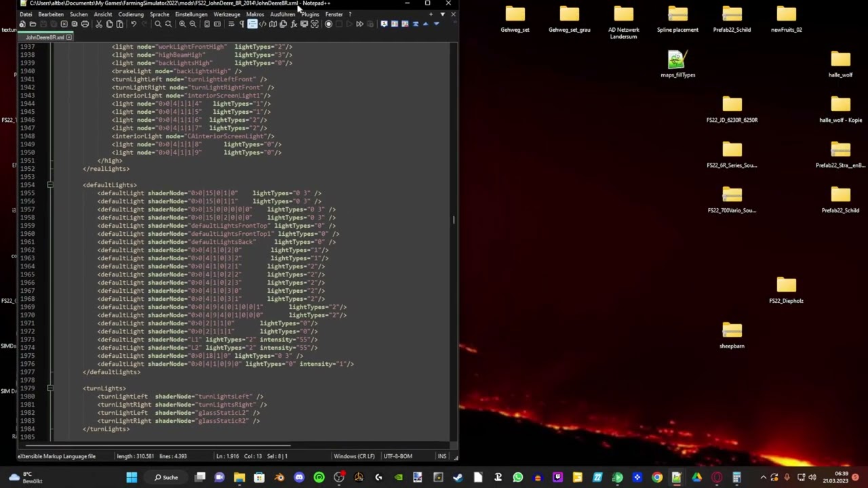Screen dimensions: 868x488
Task: Select maps_fillTypes desktop file
Action: point(677,65)
